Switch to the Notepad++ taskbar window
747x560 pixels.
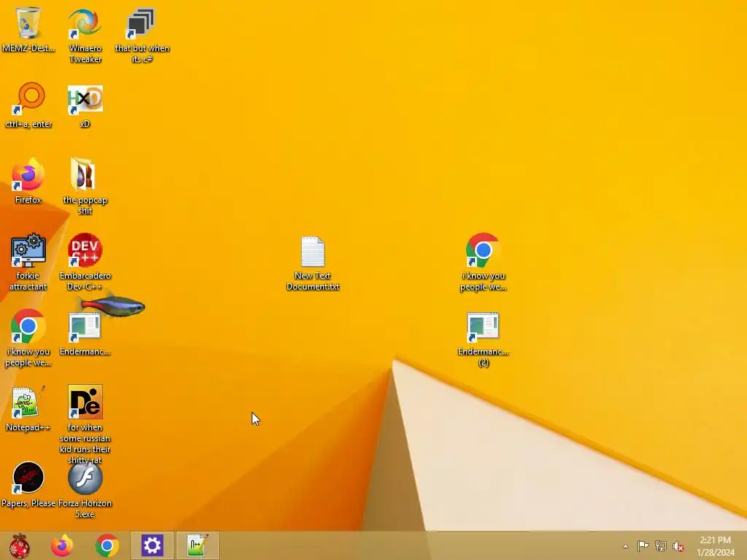[x=197, y=545]
